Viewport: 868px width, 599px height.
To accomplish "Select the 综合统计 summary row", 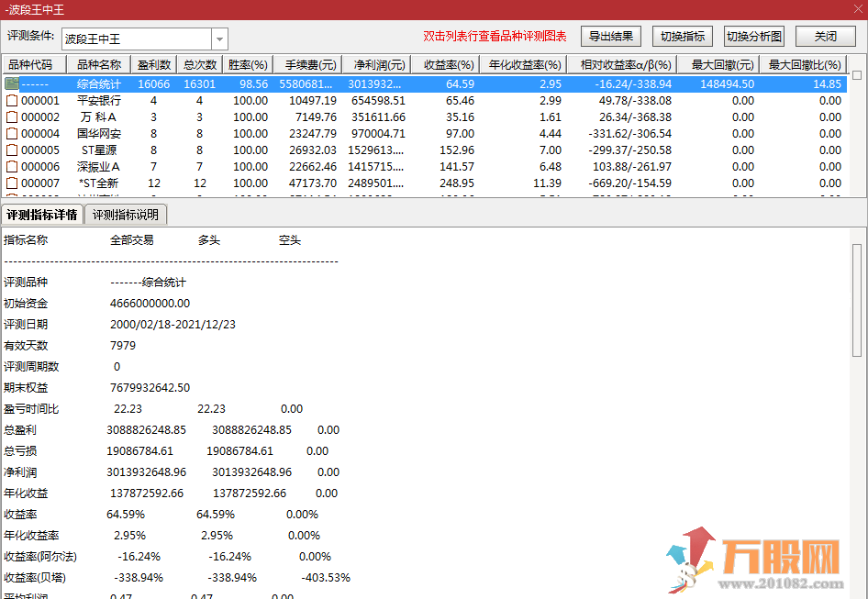I will [x=425, y=84].
